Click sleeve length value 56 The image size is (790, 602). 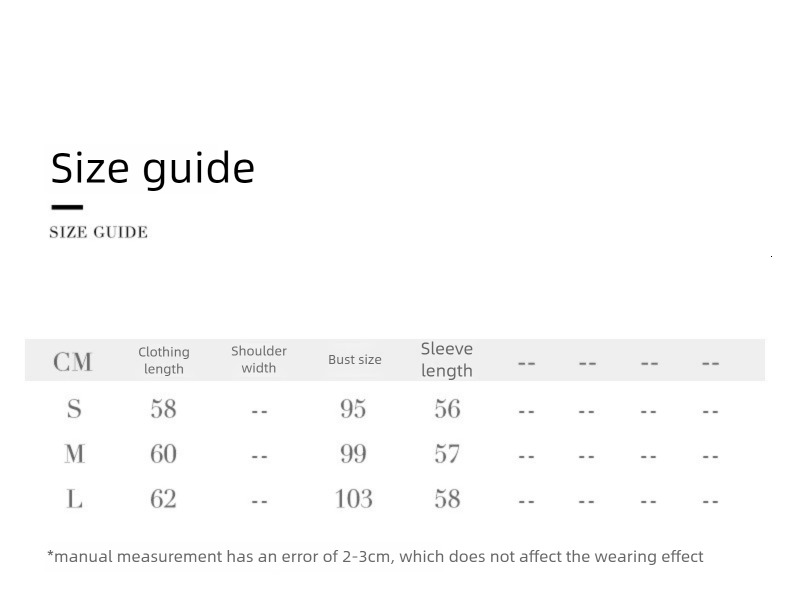pos(447,409)
